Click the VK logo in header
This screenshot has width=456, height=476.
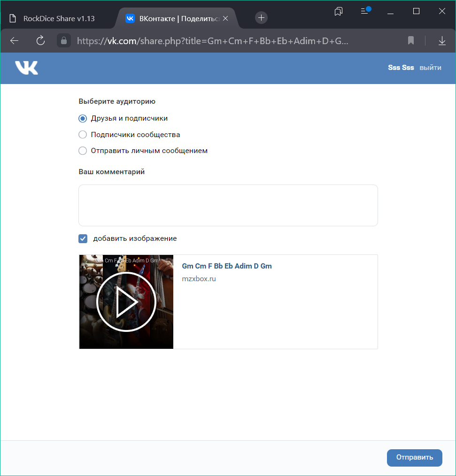(x=26, y=68)
